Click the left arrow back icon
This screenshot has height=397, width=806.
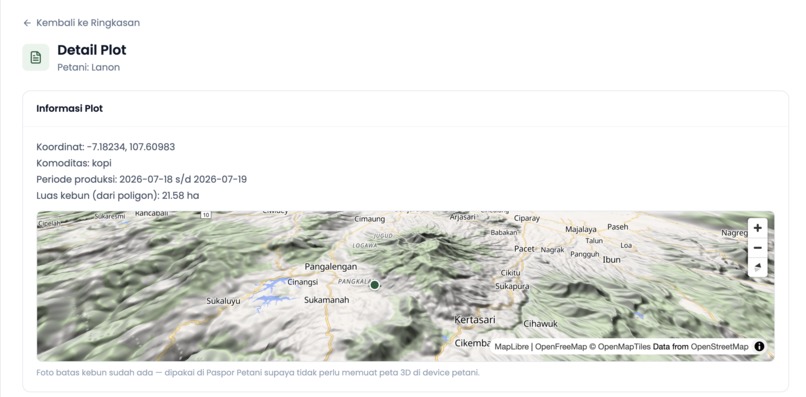pos(27,23)
